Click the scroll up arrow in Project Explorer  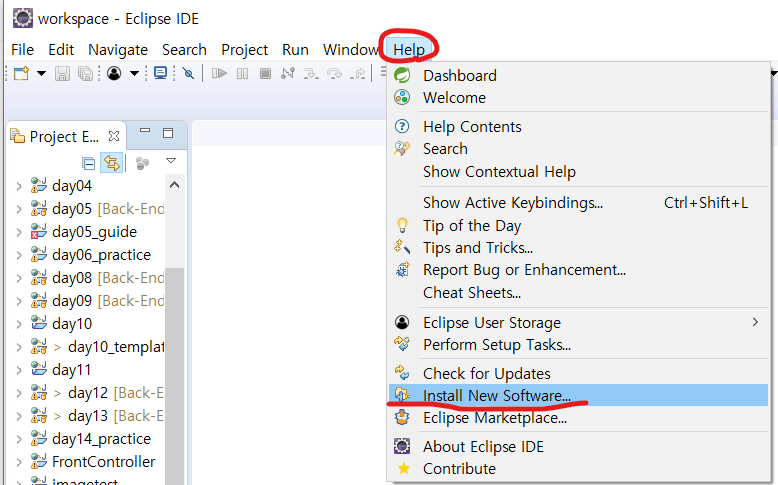tap(174, 185)
